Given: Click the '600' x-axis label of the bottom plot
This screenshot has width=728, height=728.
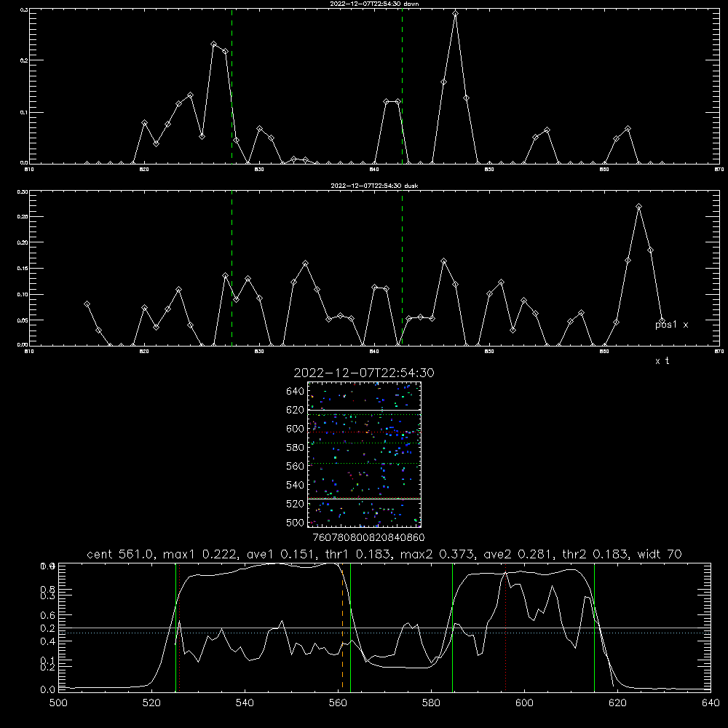Looking at the screenshot, I should coord(525,703).
